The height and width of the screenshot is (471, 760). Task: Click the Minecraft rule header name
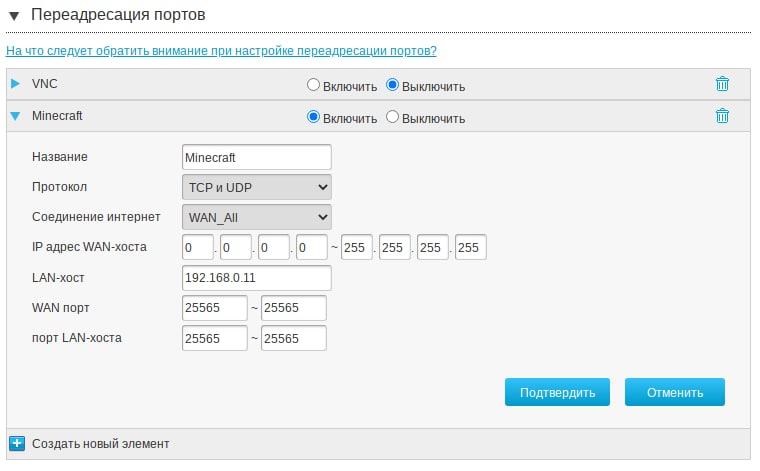coord(57,116)
